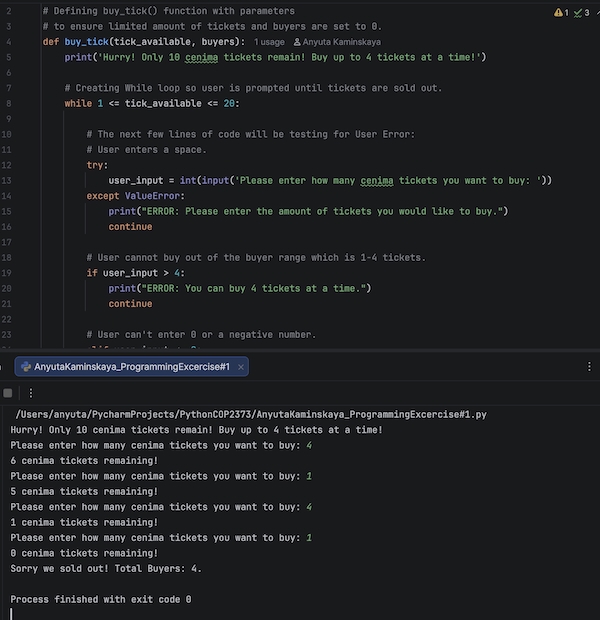600x620 pixels.
Task: Open run toolbar's vertical three-dot menu
Action: point(31,393)
